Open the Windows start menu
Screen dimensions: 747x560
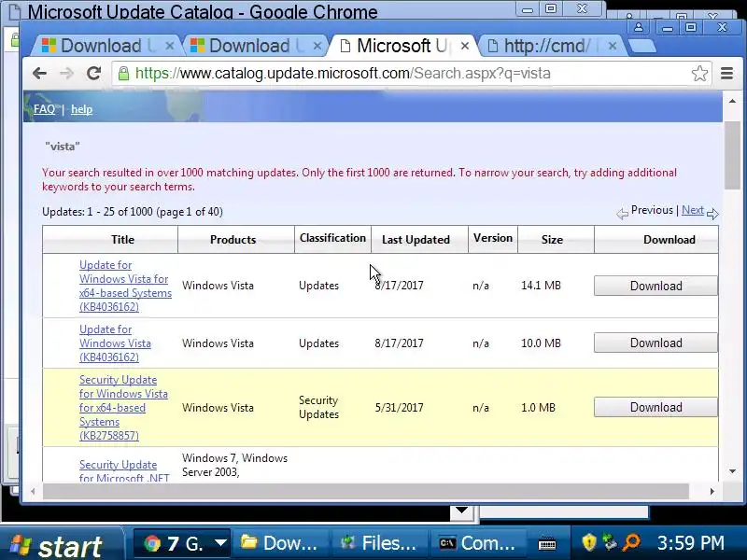60,543
